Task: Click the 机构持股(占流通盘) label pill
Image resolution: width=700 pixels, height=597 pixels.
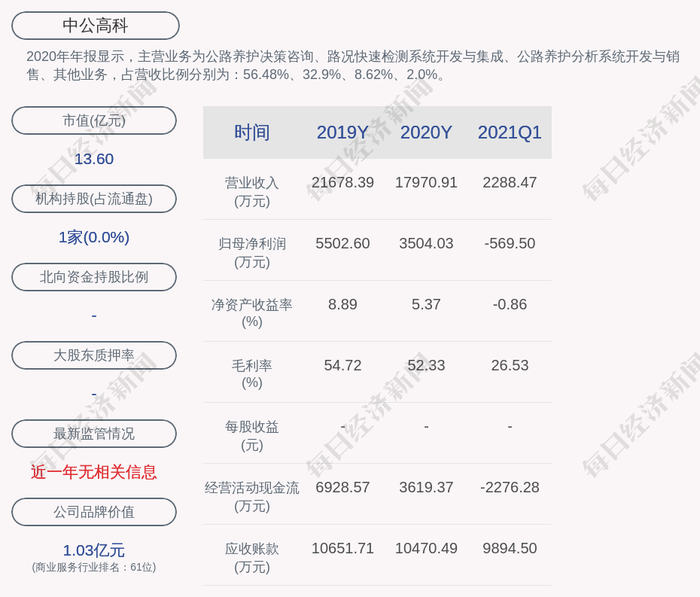Action: coord(94,199)
